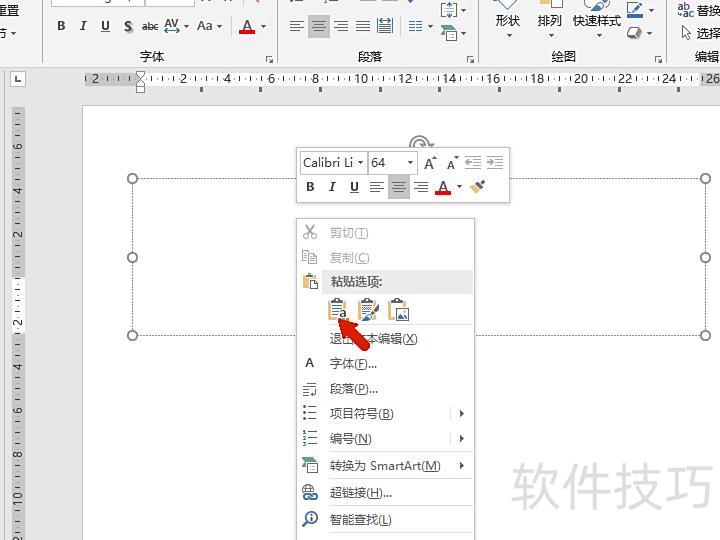Apply red font color in ribbon

pyautogui.click(x=247, y=27)
